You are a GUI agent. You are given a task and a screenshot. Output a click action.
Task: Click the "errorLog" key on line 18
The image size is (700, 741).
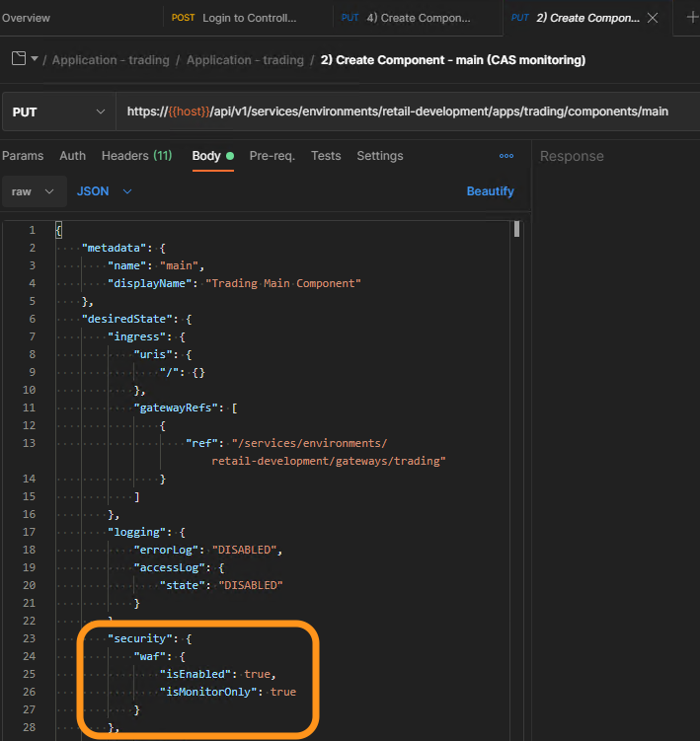(x=169, y=551)
